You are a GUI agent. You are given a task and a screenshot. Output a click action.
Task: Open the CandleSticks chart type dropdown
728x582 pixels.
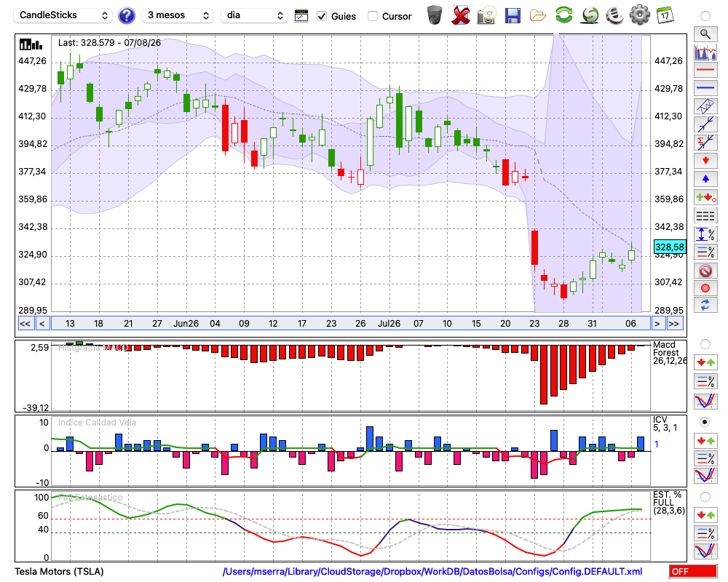point(63,15)
